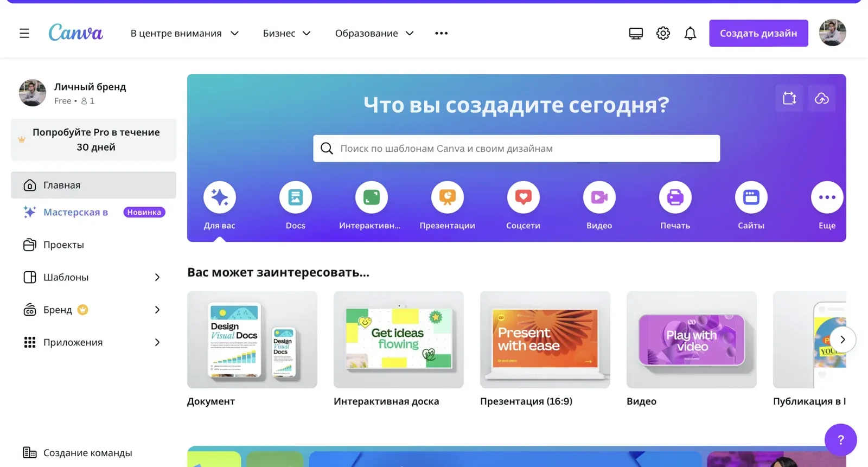This screenshot has height=467, width=868.
Task: Open the settings gear icon
Action: pos(663,33)
